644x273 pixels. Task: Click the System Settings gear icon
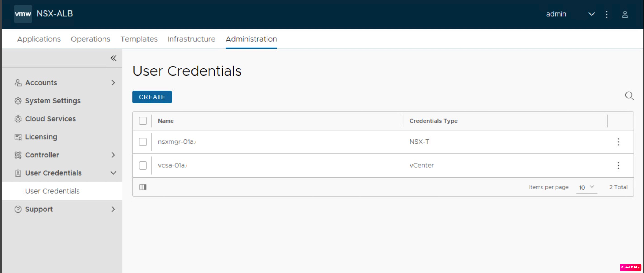pyautogui.click(x=18, y=100)
